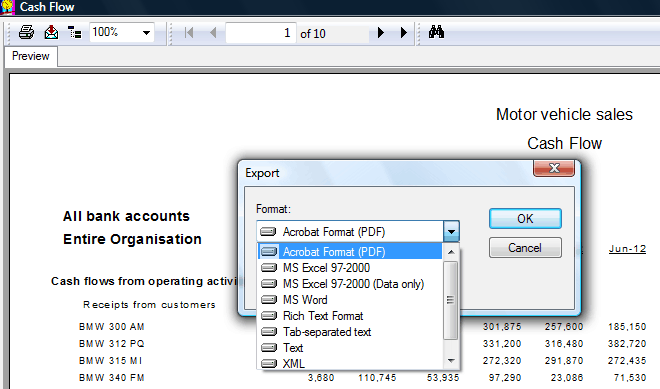The width and height of the screenshot is (660, 389).
Task: Click the 'BMW 315 MI' row label
Action: [111, 361]
